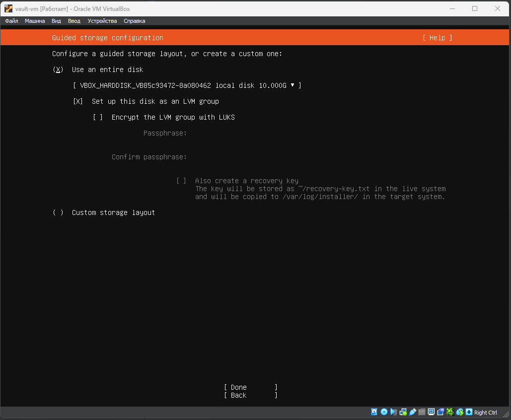The image size is (511, 420).
Task: Open the Машина menu
Action: (x=35, y=21)
